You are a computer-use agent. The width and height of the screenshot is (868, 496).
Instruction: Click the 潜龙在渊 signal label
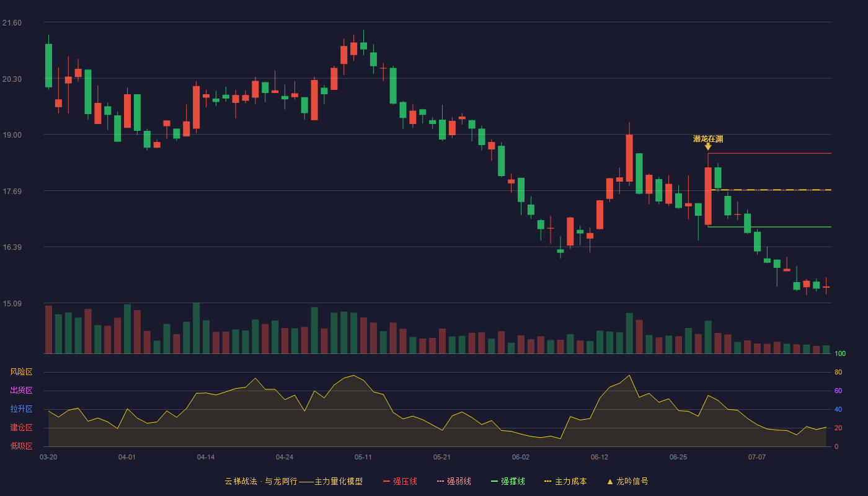[708, 139]
